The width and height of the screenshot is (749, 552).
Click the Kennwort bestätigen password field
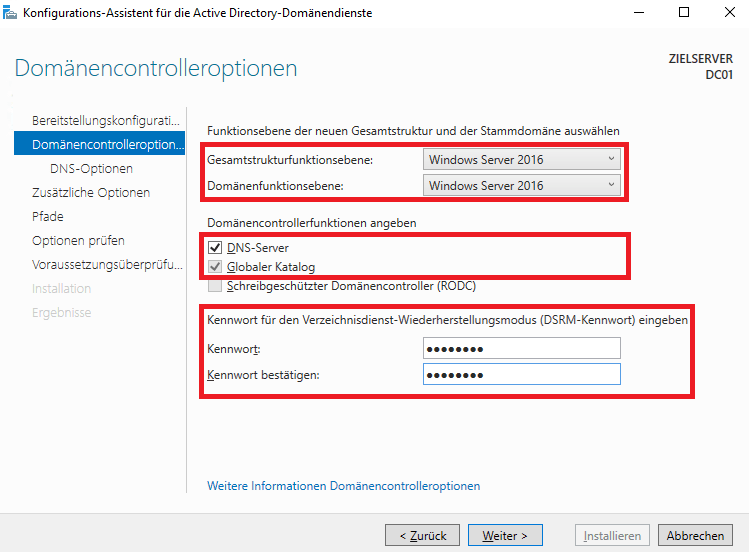click(521, 375)
